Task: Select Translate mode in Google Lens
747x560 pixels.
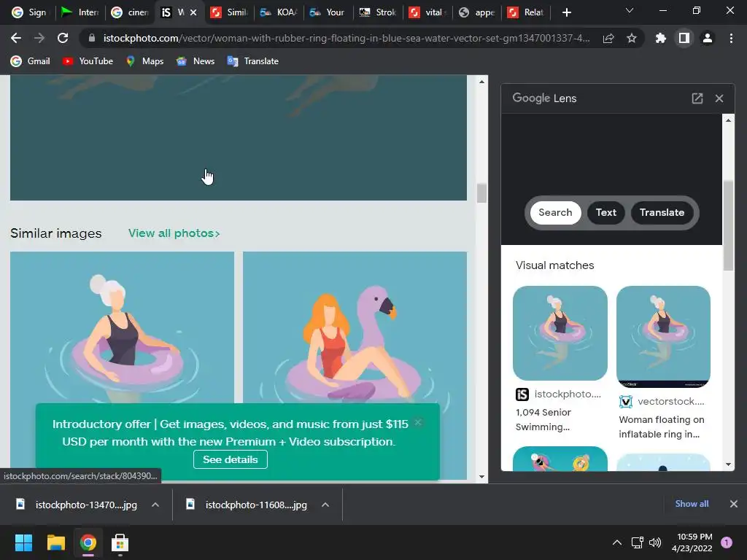Action: pyautogui.click(x=662, y=212)
